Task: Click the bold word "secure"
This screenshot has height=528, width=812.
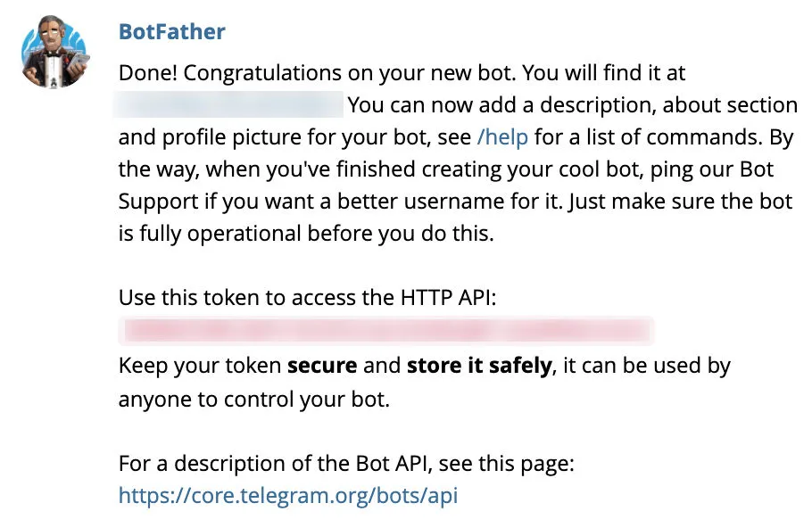Action: (321, 365)
